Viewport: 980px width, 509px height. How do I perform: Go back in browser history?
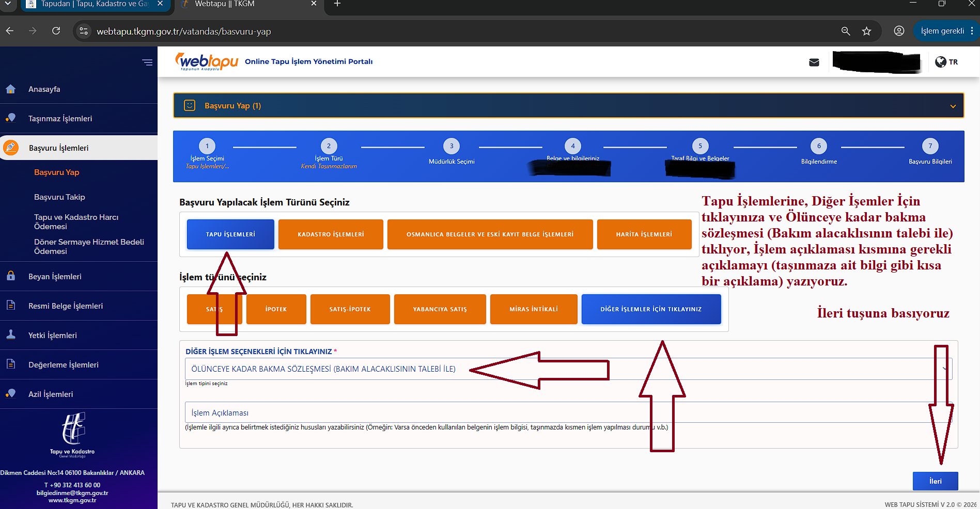point(10,31)
